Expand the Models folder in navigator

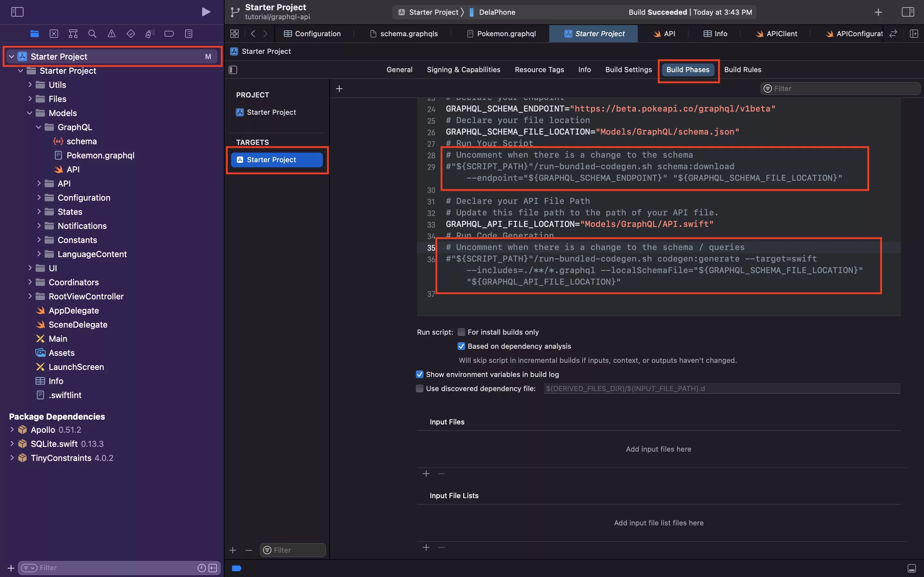pyautogui.click(x=30, y=113)
